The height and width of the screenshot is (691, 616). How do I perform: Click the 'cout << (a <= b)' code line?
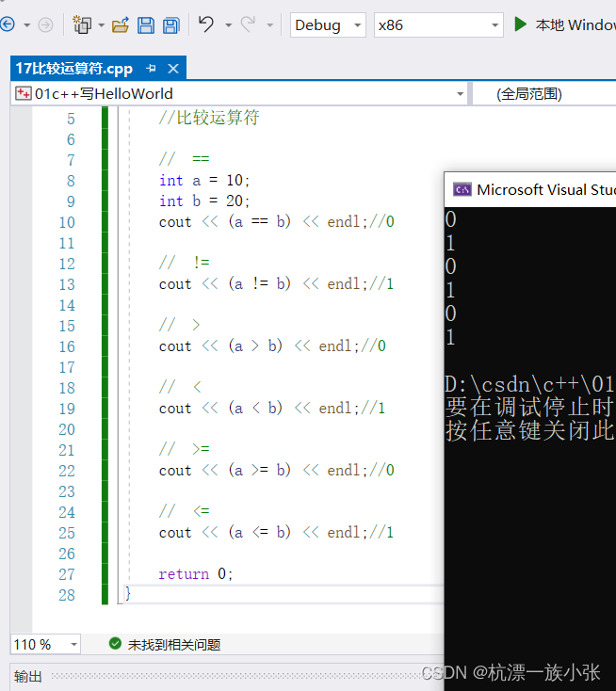(277, 532)
